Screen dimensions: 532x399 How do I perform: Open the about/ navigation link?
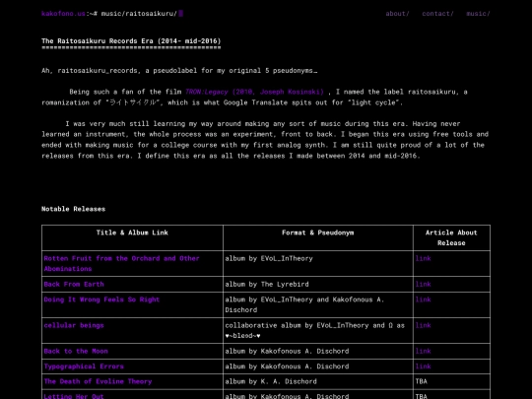[397, 14]
